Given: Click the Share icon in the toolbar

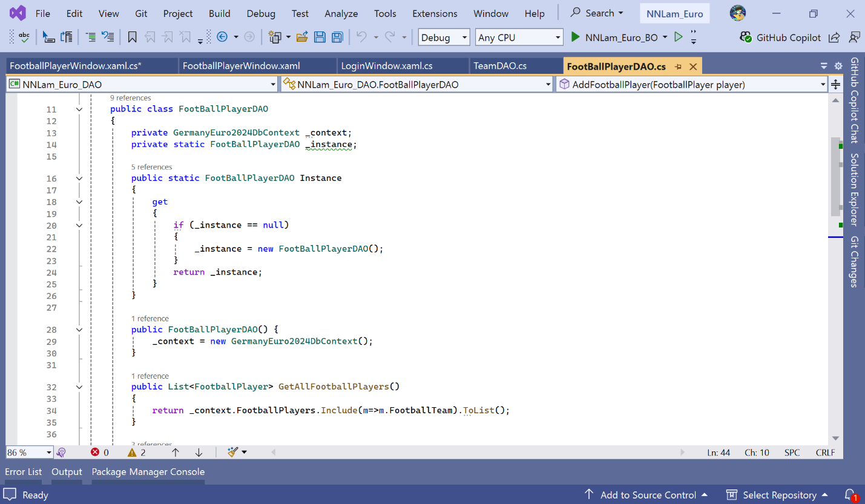Looking at the screenshot, I should click(x=834, y=37).
